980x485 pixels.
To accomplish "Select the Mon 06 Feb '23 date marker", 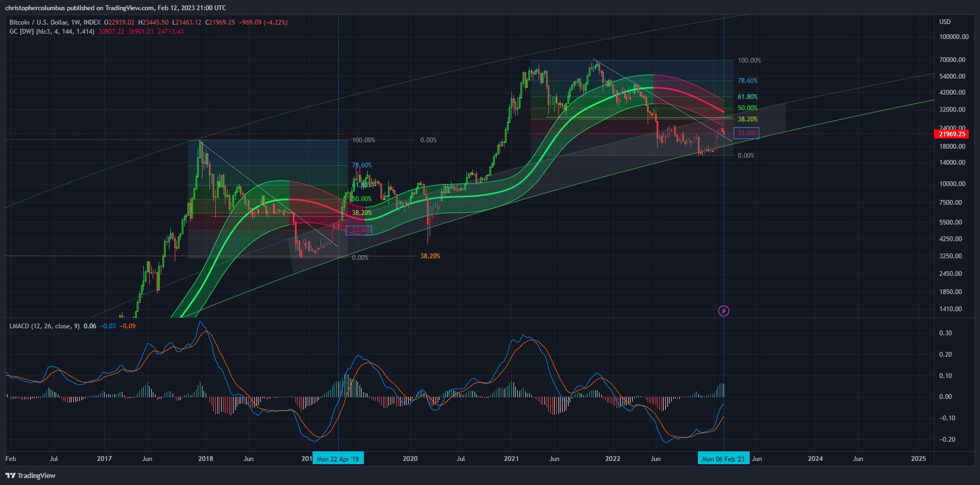I will (724, 459).
